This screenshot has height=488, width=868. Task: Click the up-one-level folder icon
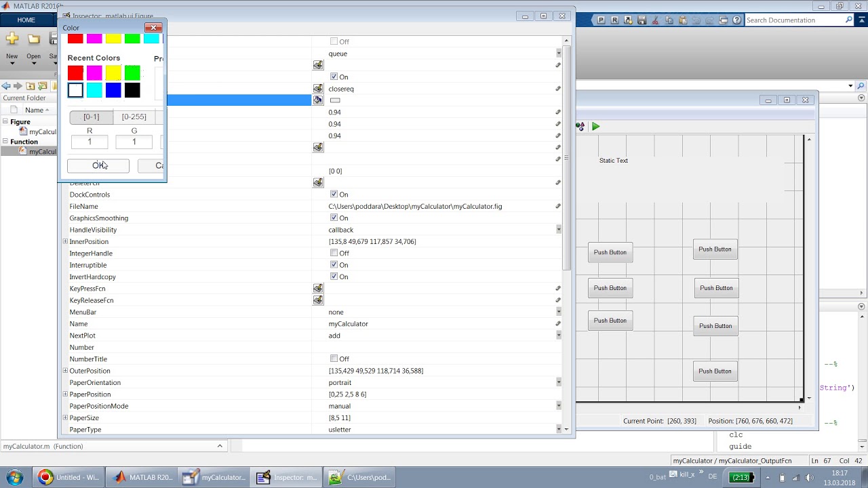[x=31, y=86]
